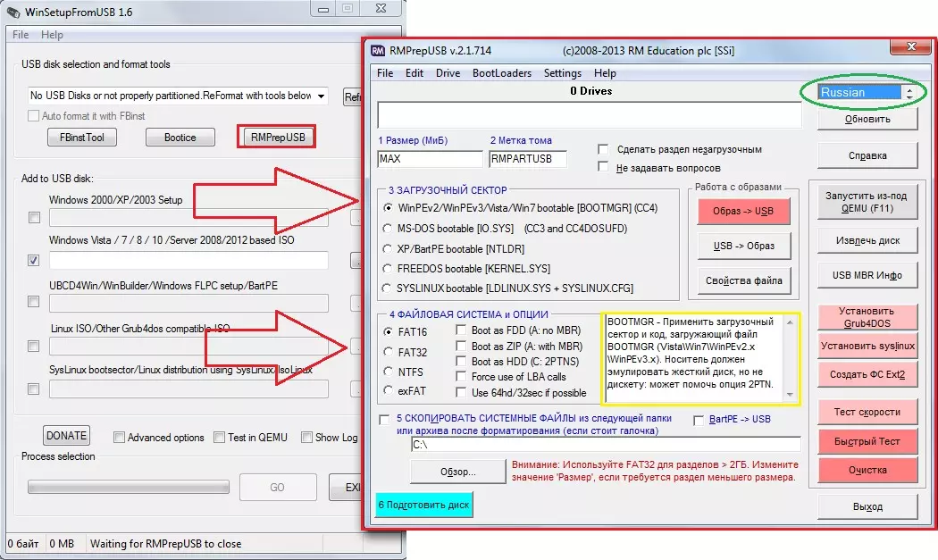
Task: Open Settings menu in RMPrepUSB
Action: click(562, 73)
